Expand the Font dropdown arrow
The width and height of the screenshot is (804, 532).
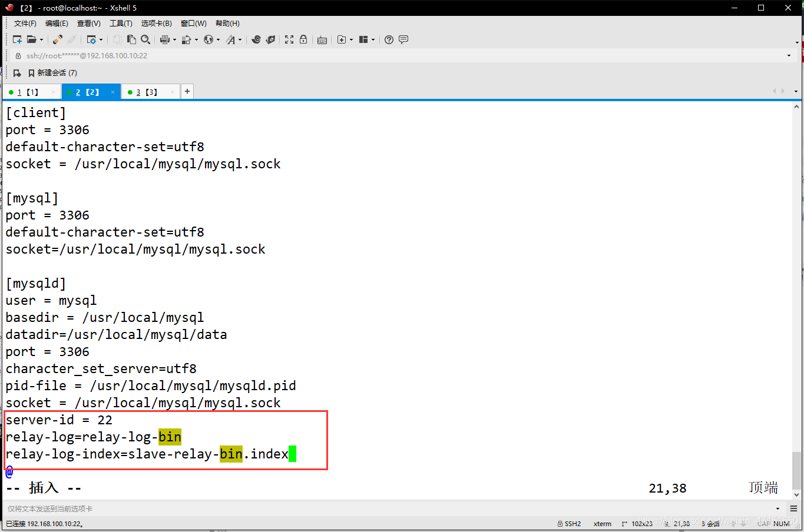tap(240, 40)
